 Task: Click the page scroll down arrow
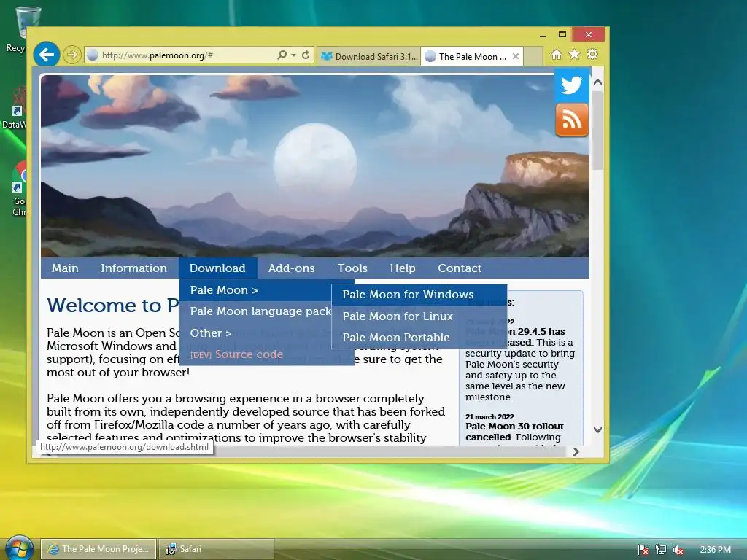click(598, 429)
